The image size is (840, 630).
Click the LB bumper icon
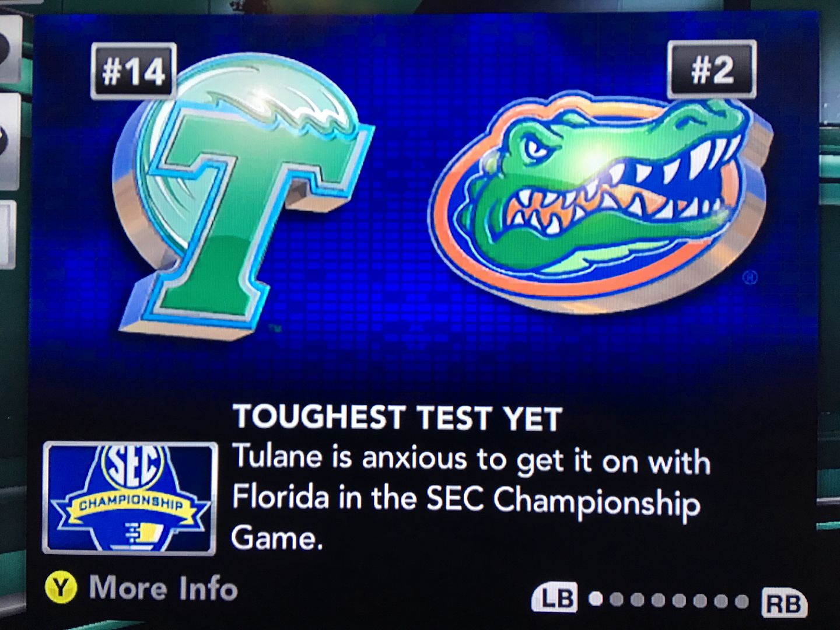tap(554, 598)
